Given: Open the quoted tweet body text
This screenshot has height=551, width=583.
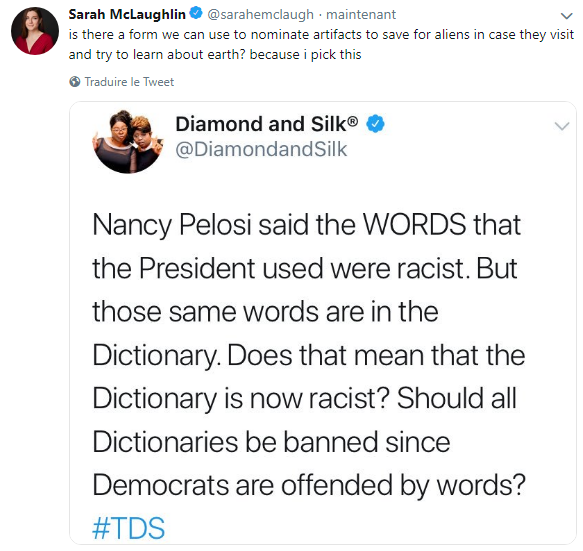Looking at the screenshot, I should (x=309, y=376).
